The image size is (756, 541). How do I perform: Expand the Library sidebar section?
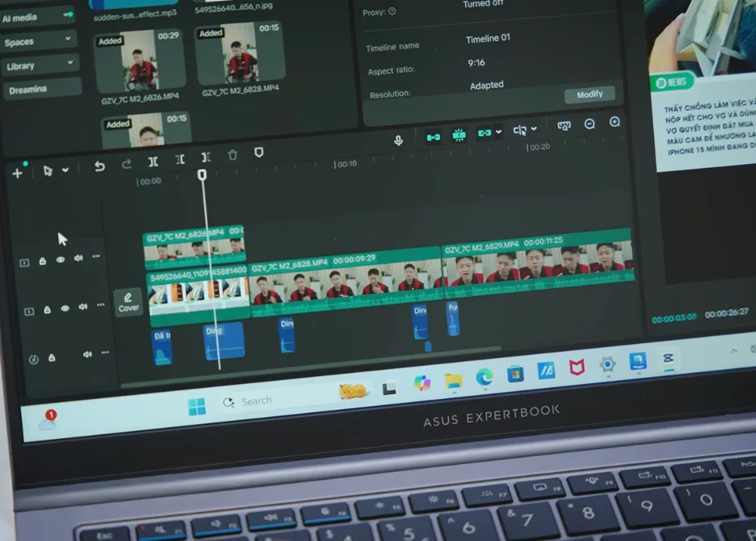[68, 63]
